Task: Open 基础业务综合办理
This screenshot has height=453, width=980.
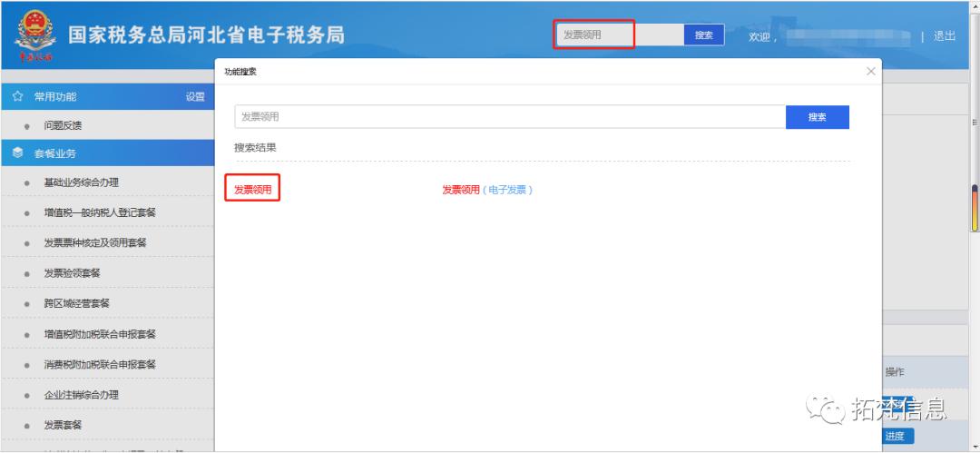Action: pos(82,182)
